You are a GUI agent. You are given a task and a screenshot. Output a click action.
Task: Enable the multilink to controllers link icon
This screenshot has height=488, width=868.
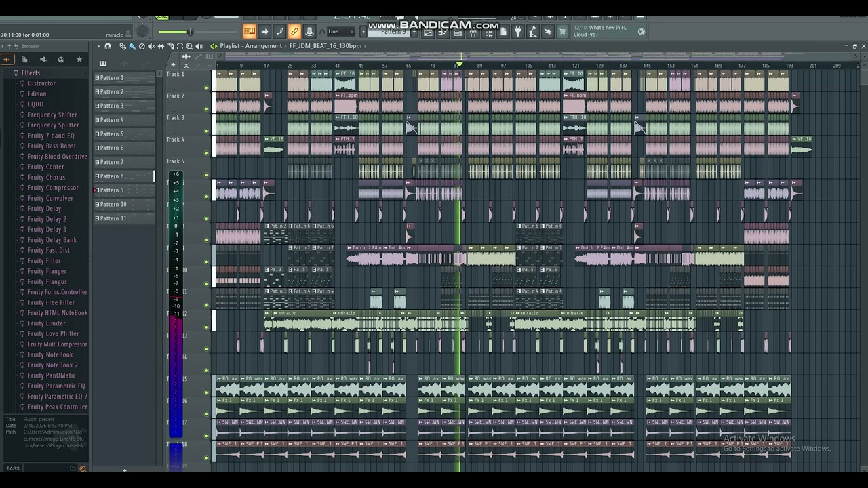(x=294, y=31)
